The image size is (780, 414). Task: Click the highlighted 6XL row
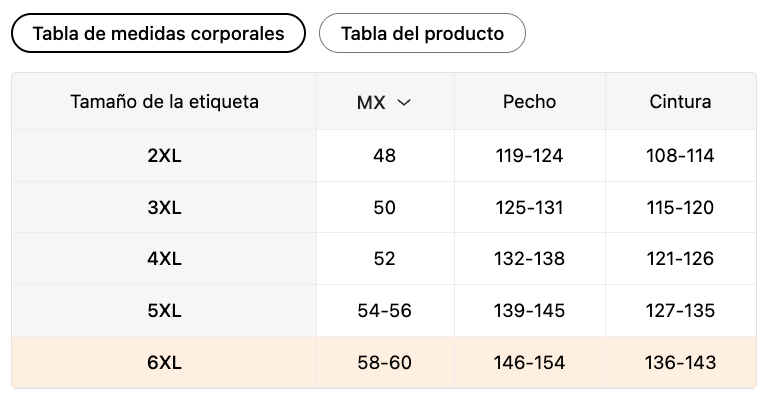[164, 363]
